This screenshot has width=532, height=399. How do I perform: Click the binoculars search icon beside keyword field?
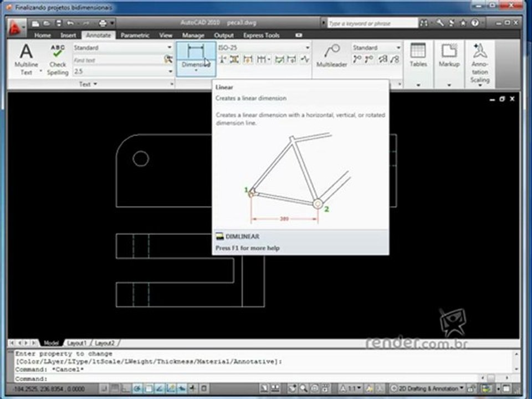point(423,23)
